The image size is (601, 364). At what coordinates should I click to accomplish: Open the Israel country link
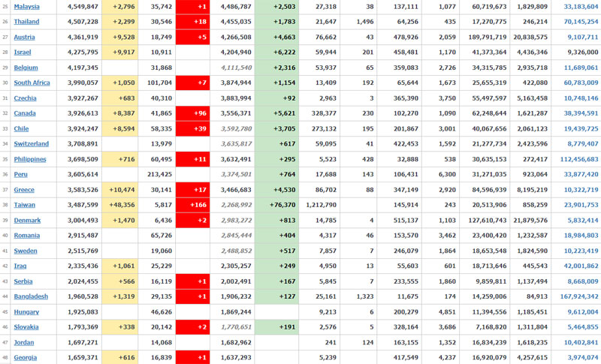(23, 52)
